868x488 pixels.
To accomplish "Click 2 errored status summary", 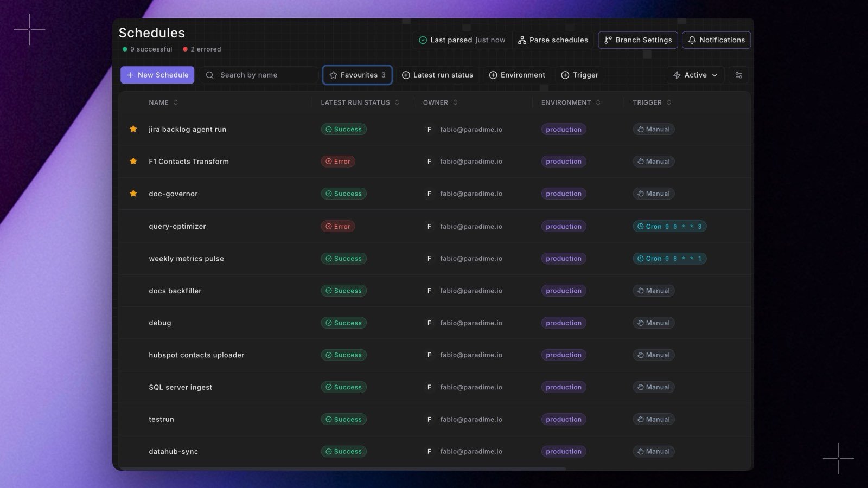I will (202, 49).
